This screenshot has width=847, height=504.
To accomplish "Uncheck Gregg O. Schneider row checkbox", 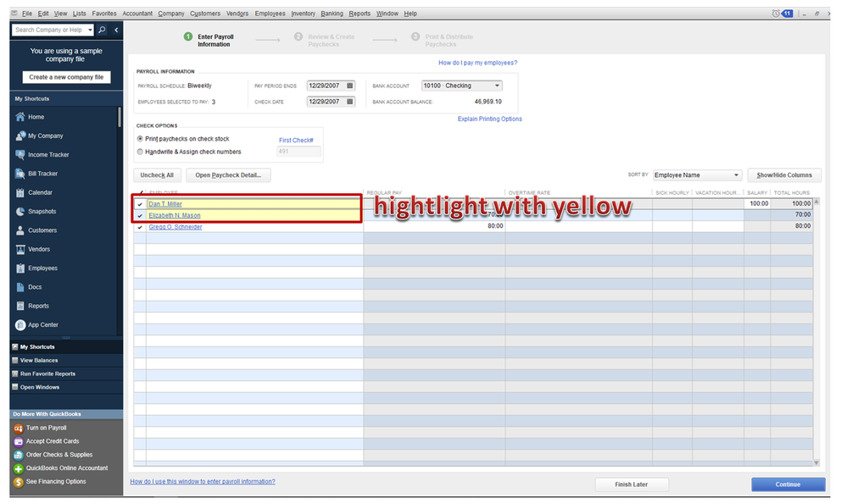I will pos(140,227).
